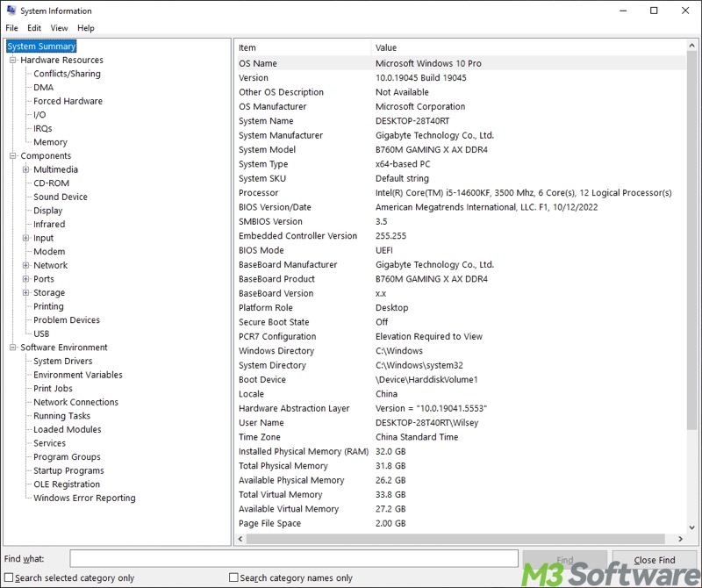Image resolution: width=702 pixels, height=588 pixels.
Task: Expand the Multimedia node
Action: [x=26, y=169]
